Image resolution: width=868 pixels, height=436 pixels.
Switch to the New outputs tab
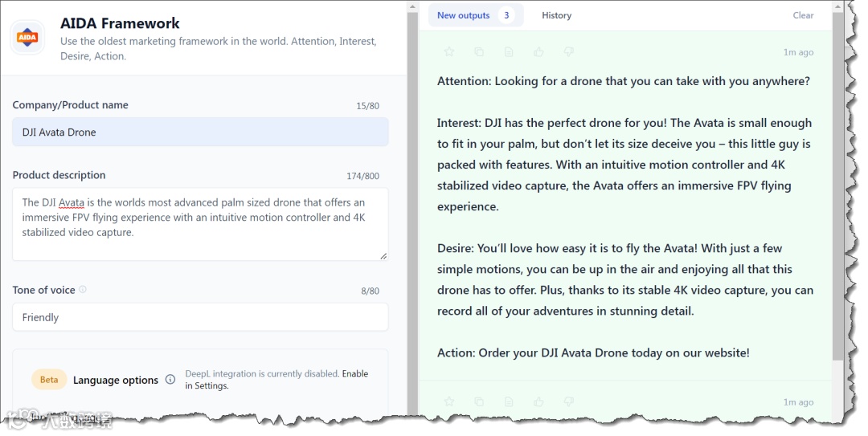pos(476,15)
